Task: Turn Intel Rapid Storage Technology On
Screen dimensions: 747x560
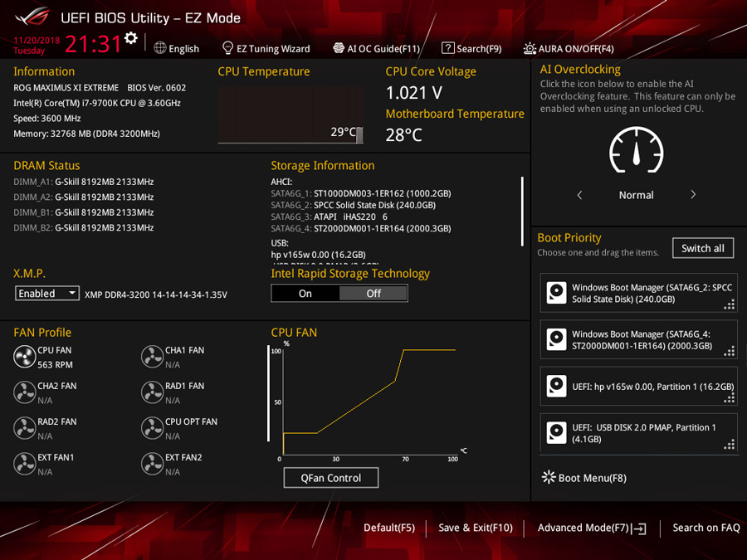Action: coord(305,294)
